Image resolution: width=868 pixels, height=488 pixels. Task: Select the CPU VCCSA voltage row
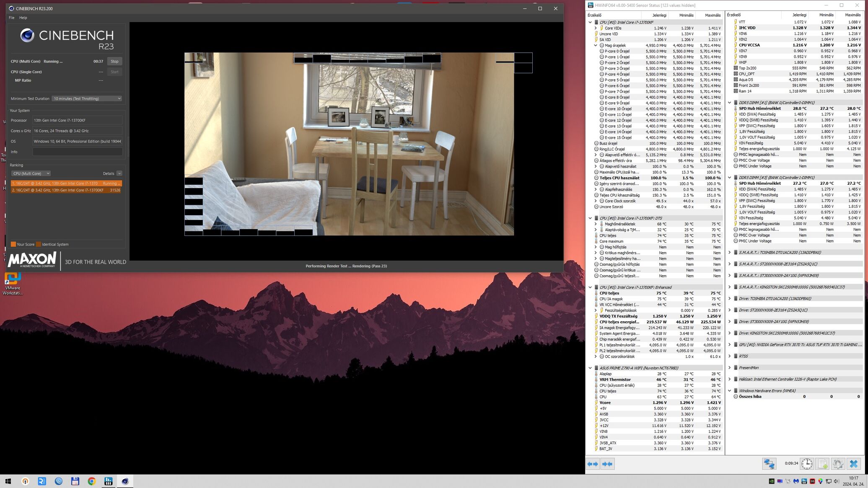point(797,45)
